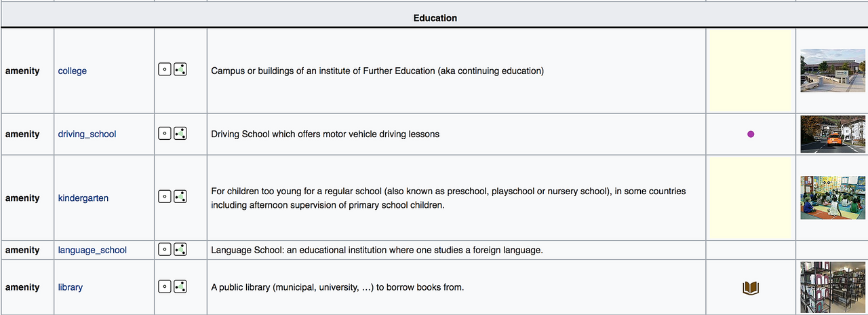
Task: Open the library tag link
Action: (x=71, y=287)
